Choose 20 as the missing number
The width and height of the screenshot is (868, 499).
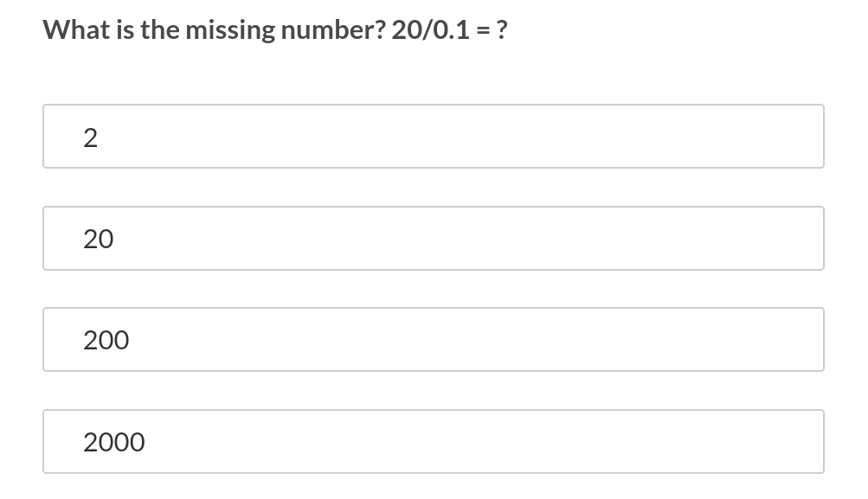433,238
